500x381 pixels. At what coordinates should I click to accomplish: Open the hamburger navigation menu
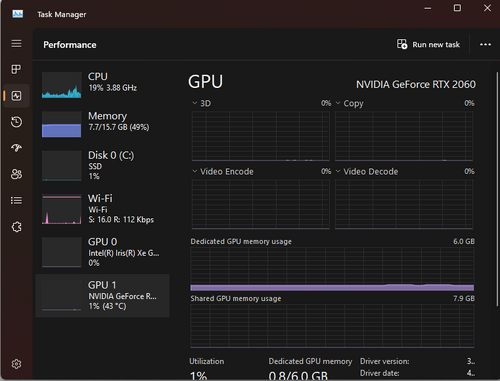click(x=16, y=44)
